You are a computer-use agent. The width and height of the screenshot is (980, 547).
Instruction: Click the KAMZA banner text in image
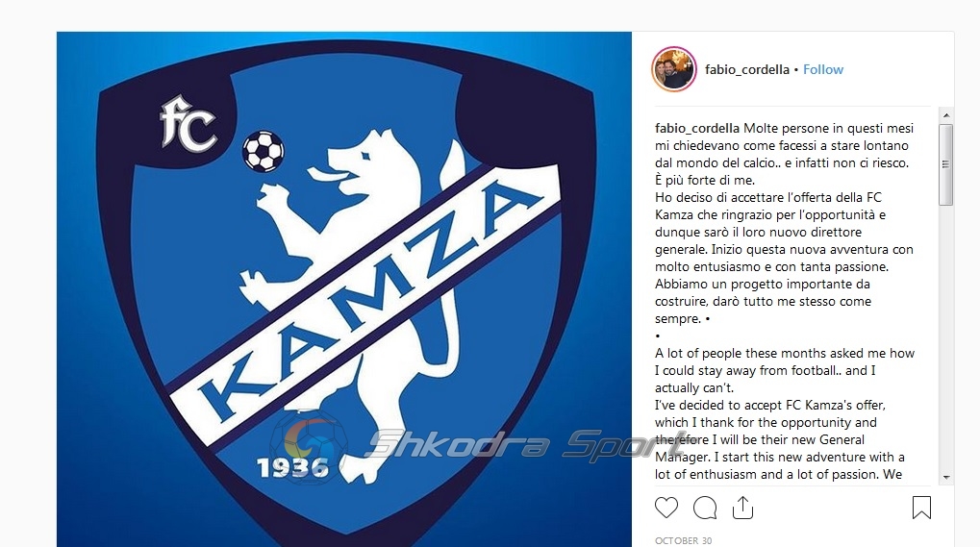(x=370, y=301)
